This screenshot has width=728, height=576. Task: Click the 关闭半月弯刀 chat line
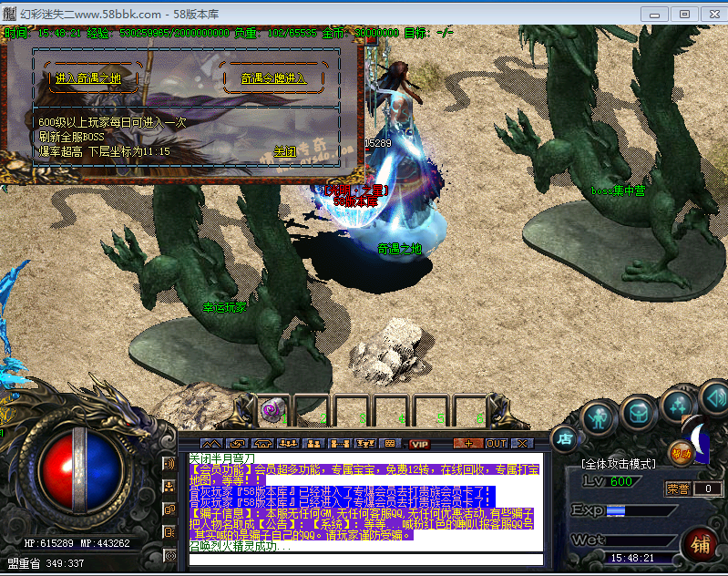click(x=222, y=458)
